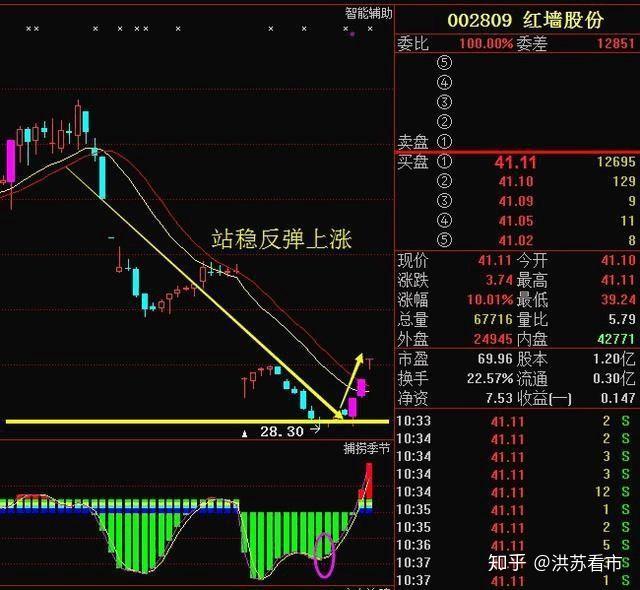Viewport: 640px width, 590px height.
Task: Click circled ④ beside bid price 41.05
Action: click(x=444, y=221)
